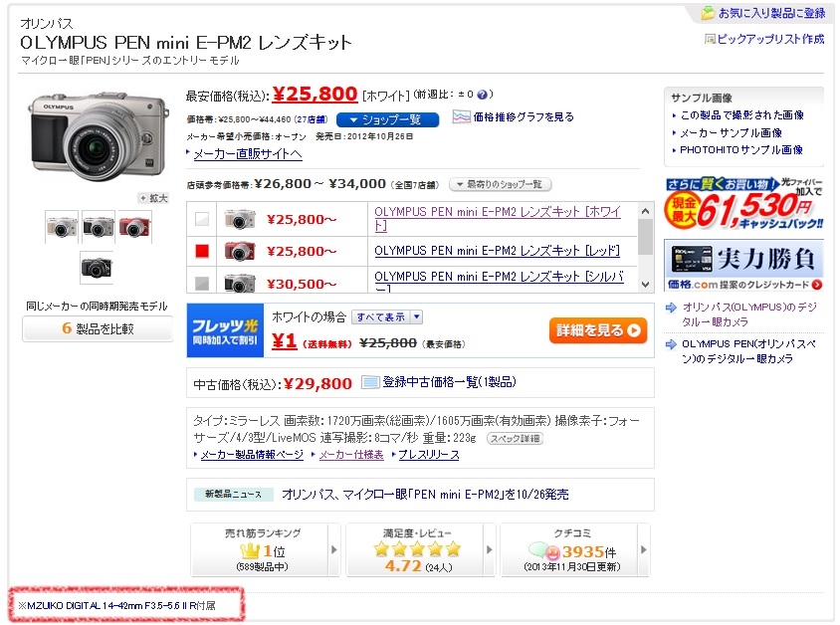Viewport: 840px width, 625px height.
Task: Open the メーカー仕様表 link
Action: click(351, 455)
